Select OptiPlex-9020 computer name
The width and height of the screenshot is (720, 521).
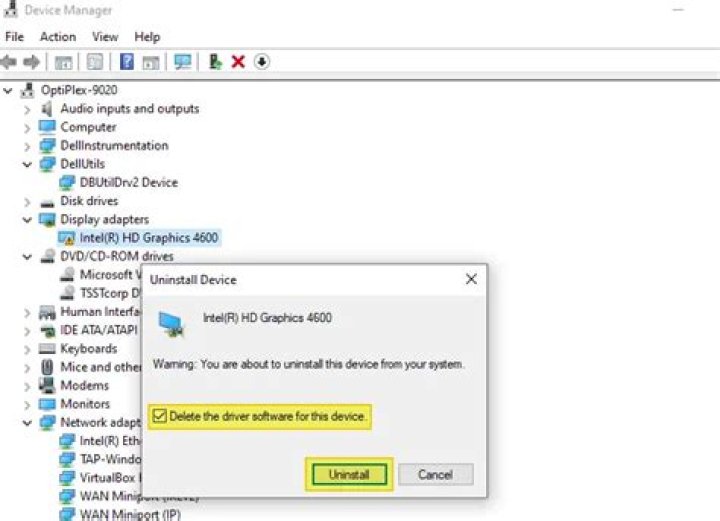[79, 90]
